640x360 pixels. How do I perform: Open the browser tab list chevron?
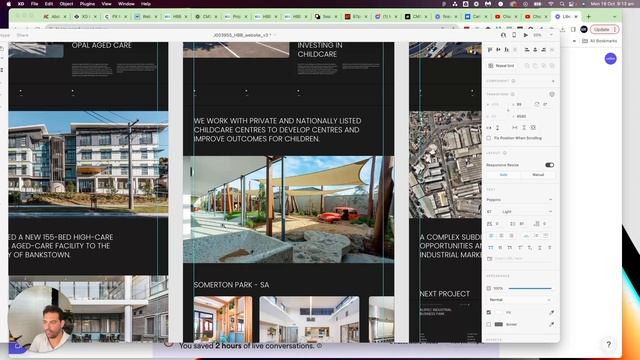(614, 17)
